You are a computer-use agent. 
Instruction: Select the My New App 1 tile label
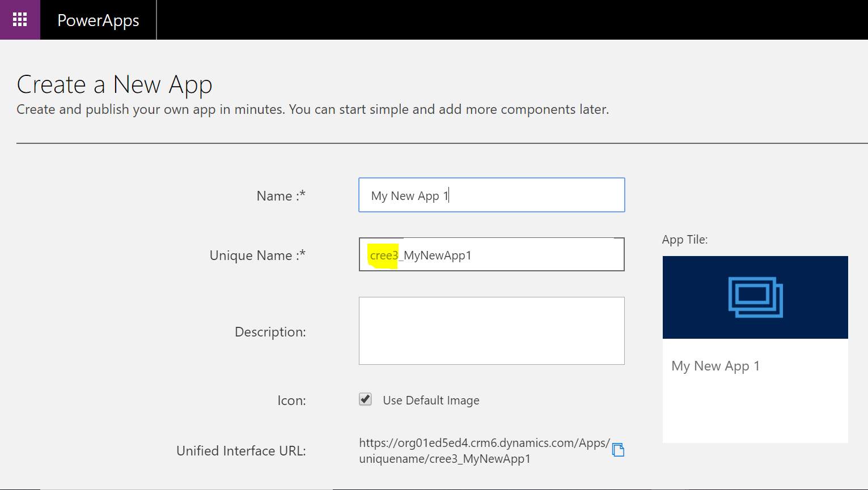715,365
